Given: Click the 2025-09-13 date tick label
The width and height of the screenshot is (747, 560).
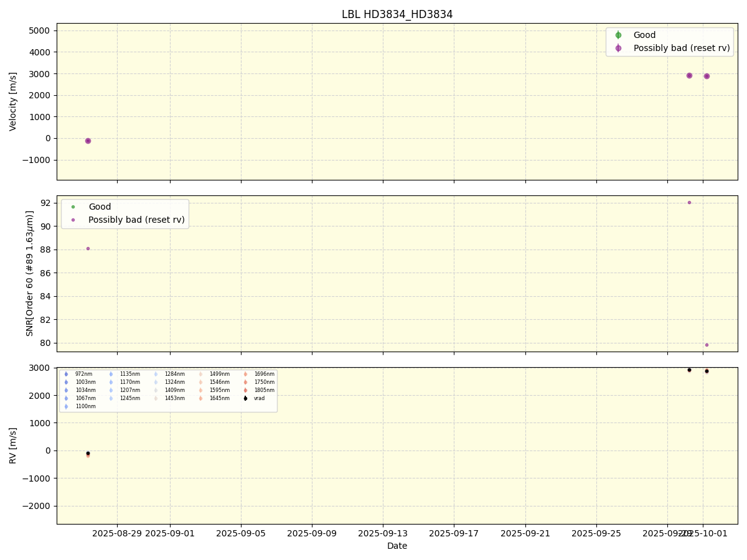Looking at the screenshot, I should (x=383, y=533).
